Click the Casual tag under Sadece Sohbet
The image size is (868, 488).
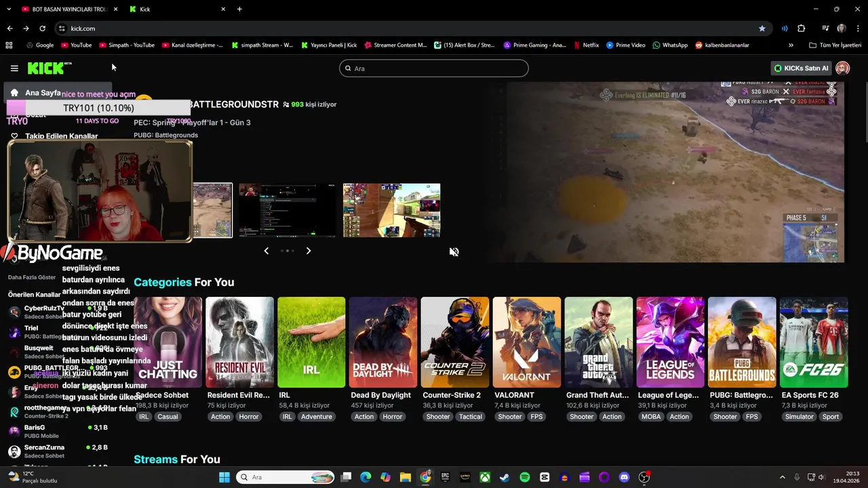click(x=167, y=417)
